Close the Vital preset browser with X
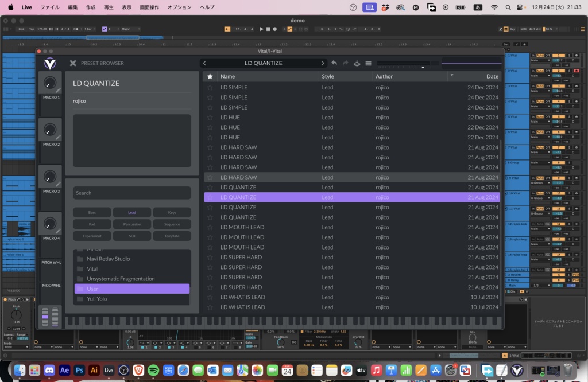588x382 pixels. click(73, 63)
